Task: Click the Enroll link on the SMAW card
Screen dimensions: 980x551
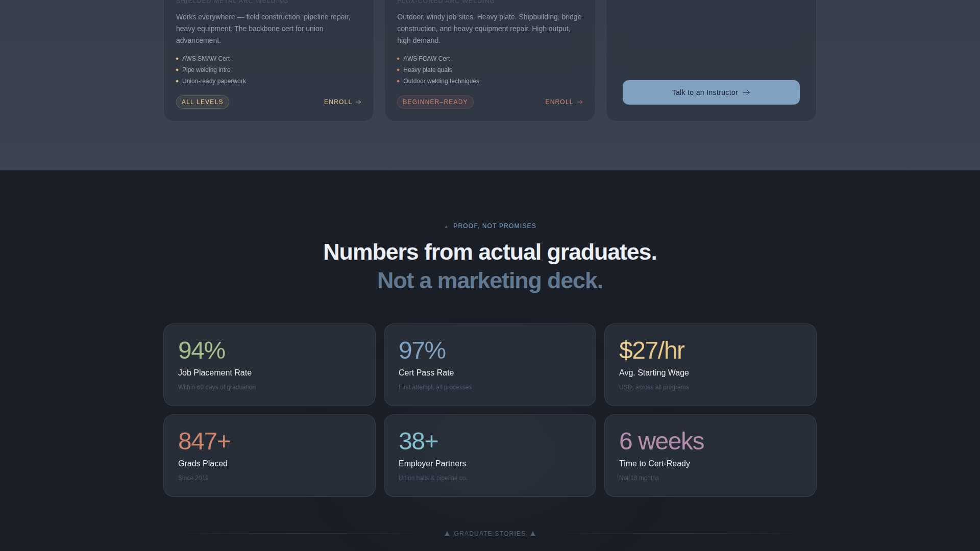Action: [x=338, y=102]
